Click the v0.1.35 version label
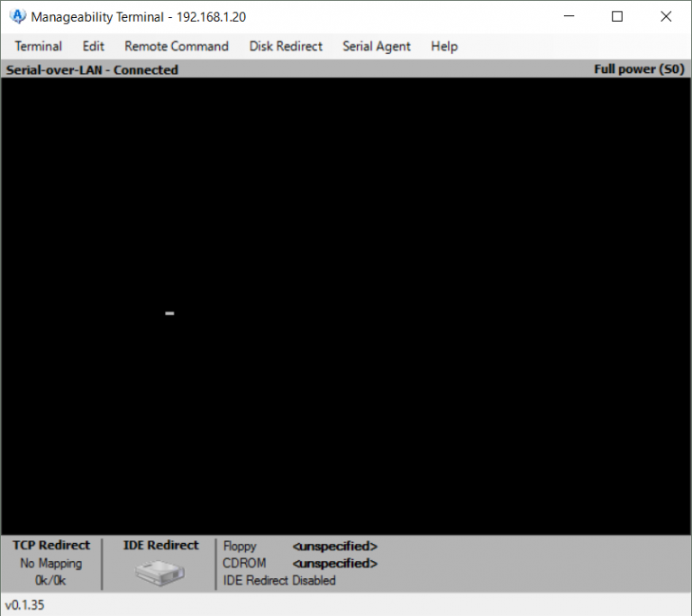Viewport: 692px width, 616px height. [24, 605]
